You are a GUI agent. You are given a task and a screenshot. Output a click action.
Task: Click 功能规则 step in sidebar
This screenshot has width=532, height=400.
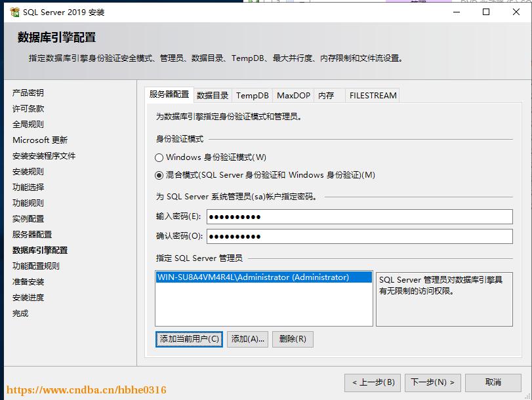coord(28,203)
